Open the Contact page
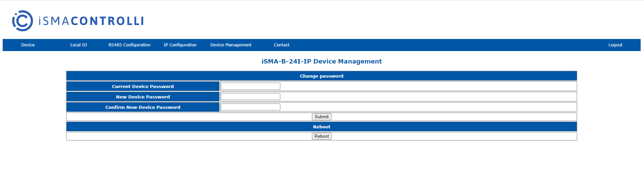This screenshot has width=644, height=172. (282, 45)
